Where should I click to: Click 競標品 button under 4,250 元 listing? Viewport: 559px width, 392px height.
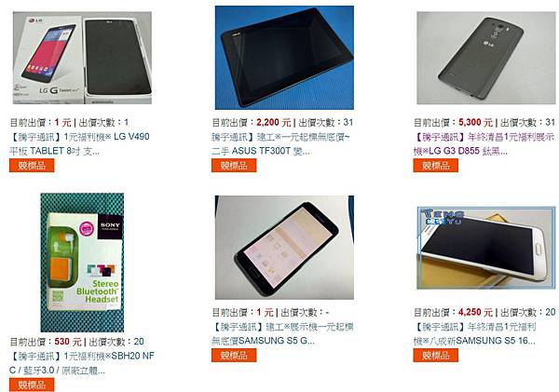tap(436, 356)
